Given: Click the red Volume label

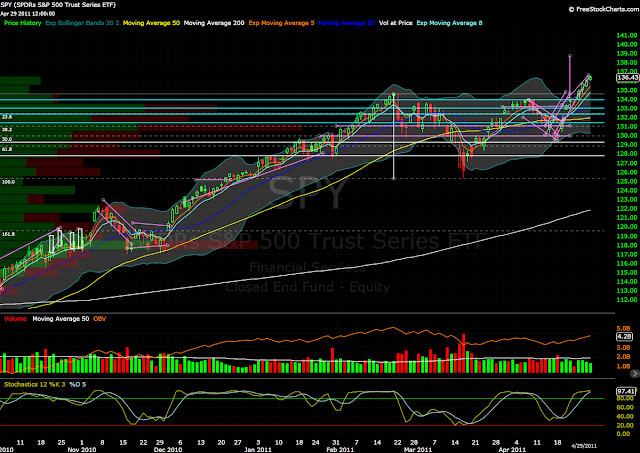Looking at the screenshot, I should pyautogui.click(x=15, y=319).
